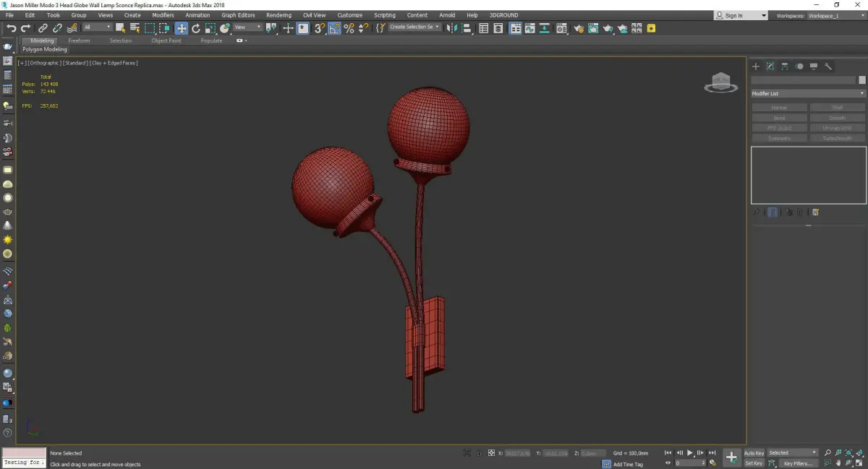Open the Rendering menu

(x=278, y=15)
